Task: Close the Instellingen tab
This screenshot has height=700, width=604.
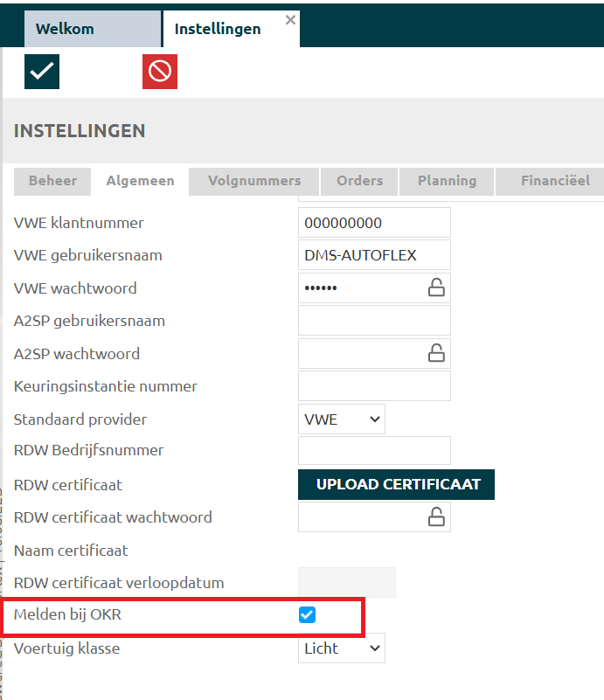Action: coord(290,19)
